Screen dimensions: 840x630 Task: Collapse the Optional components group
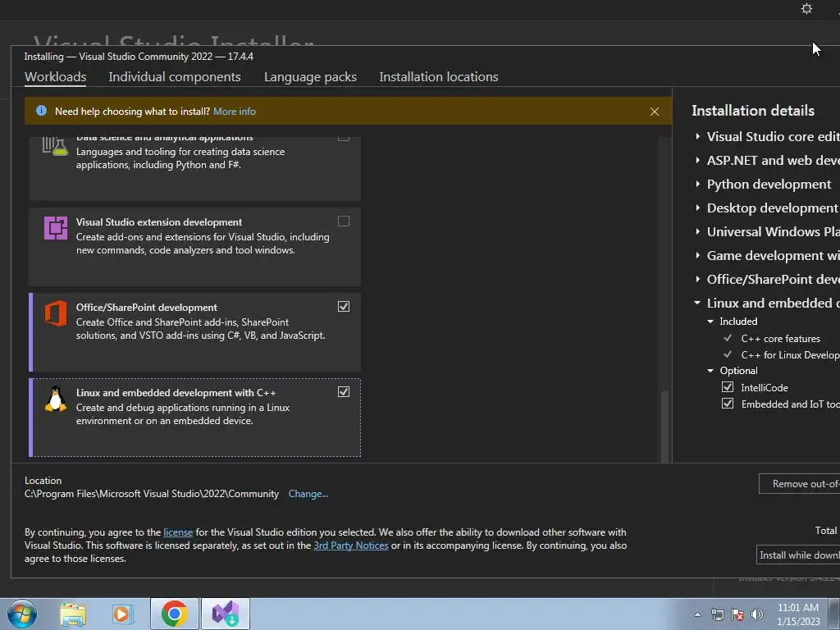[710, 371]
